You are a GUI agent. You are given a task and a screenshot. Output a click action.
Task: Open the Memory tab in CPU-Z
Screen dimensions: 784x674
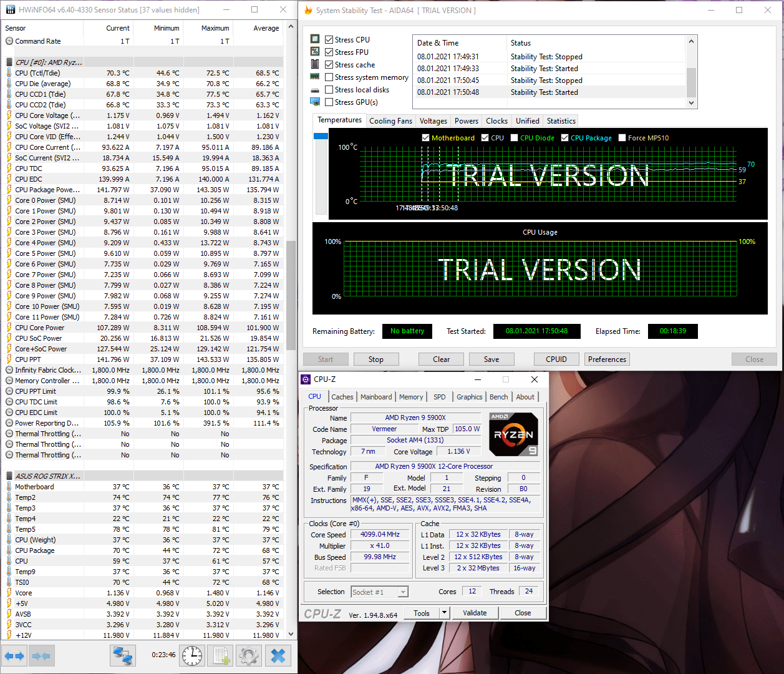(411, 397)
